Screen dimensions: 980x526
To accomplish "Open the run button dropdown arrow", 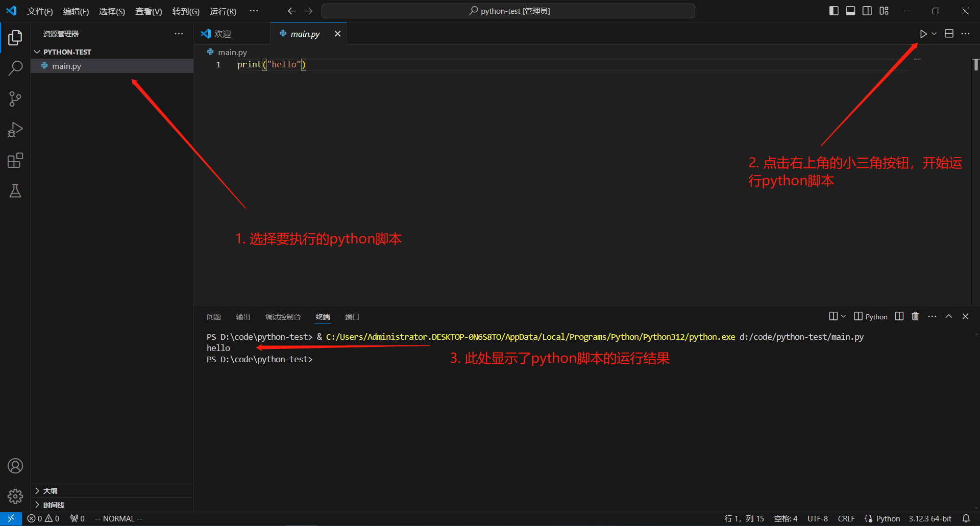I will [x=934, y=34].
